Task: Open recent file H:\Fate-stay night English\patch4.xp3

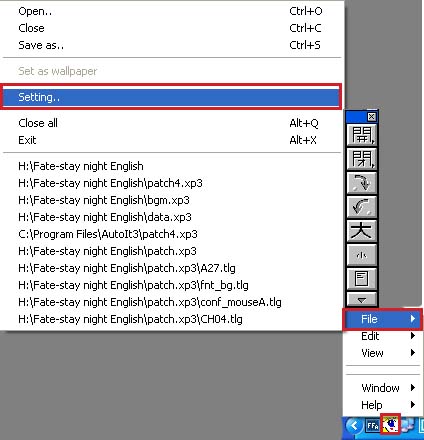Action: [172, 183]
